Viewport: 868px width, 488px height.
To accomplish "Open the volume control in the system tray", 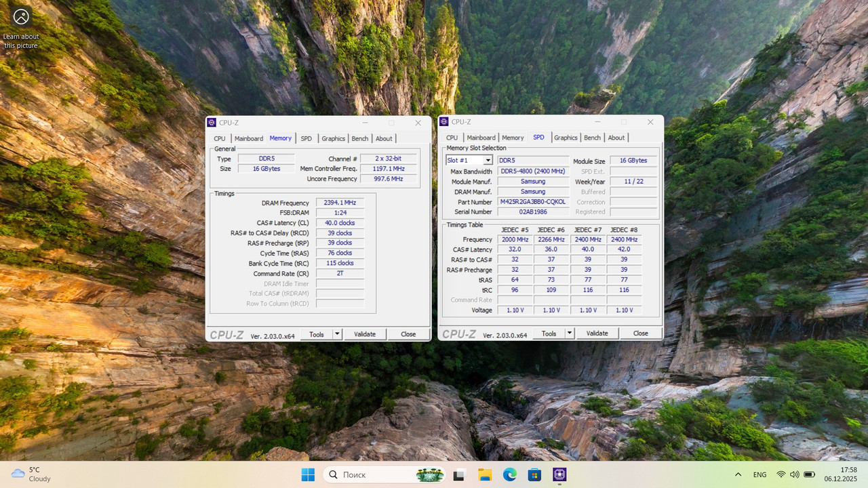I will coord(795,474).
